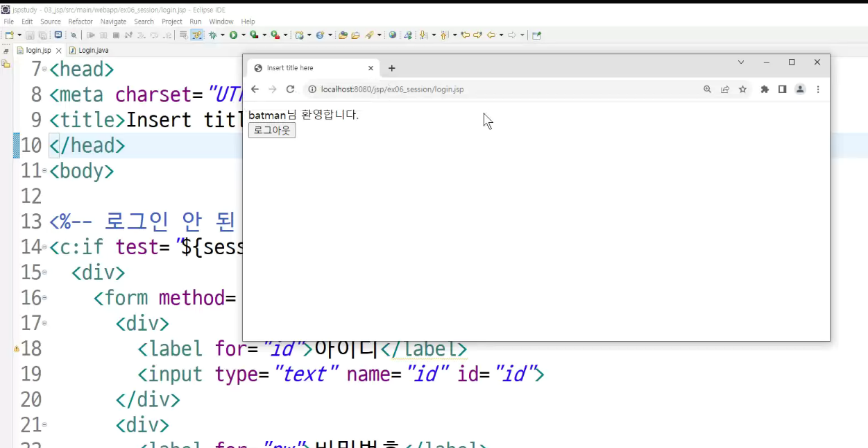Click the 로그아웃 button
Image resolution: width=868 pixels, height=448 pixels.
pos(272,130)
